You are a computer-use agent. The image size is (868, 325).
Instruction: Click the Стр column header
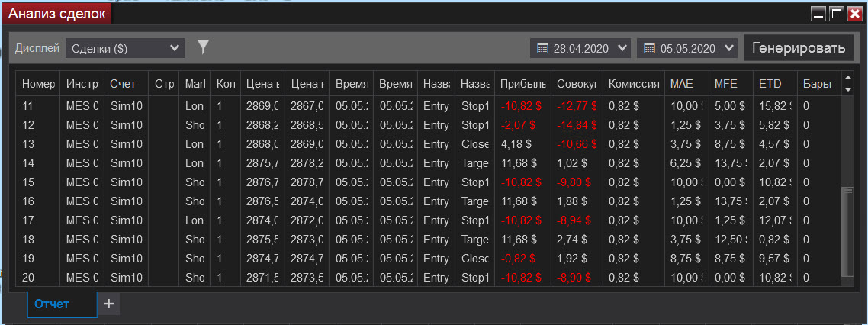tap(164, 84)
